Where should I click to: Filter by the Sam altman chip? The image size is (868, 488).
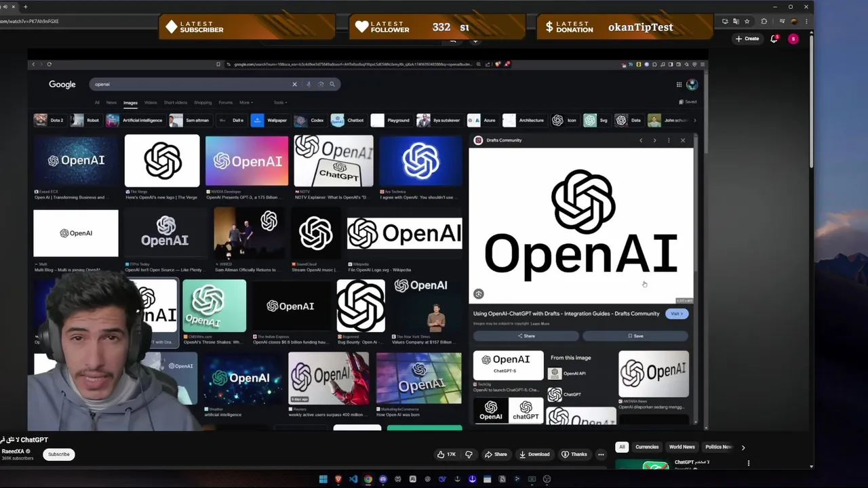189,121
